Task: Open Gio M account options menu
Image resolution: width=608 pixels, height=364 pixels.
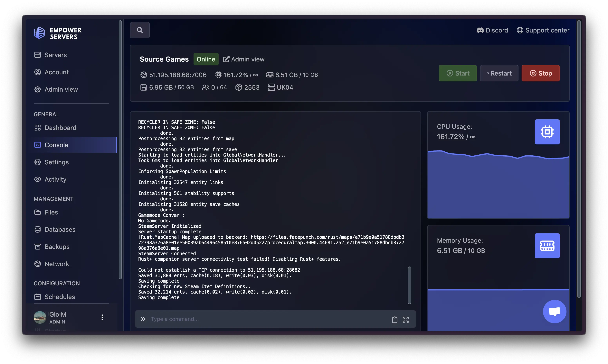Action: (x=102, y=317)
